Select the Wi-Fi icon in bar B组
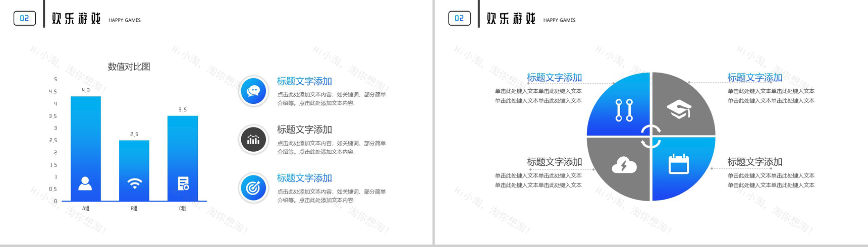Screen dimensions: 868x247 point(134,183)
